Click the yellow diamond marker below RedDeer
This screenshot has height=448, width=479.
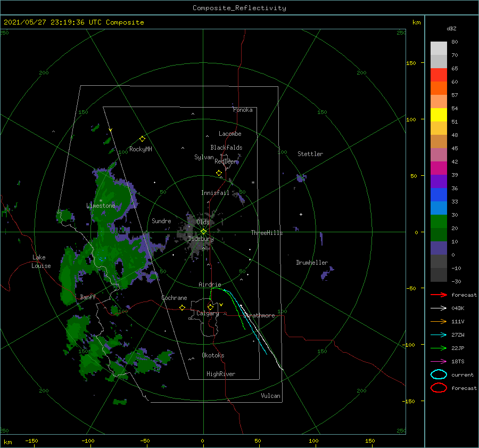click(219, 173)
